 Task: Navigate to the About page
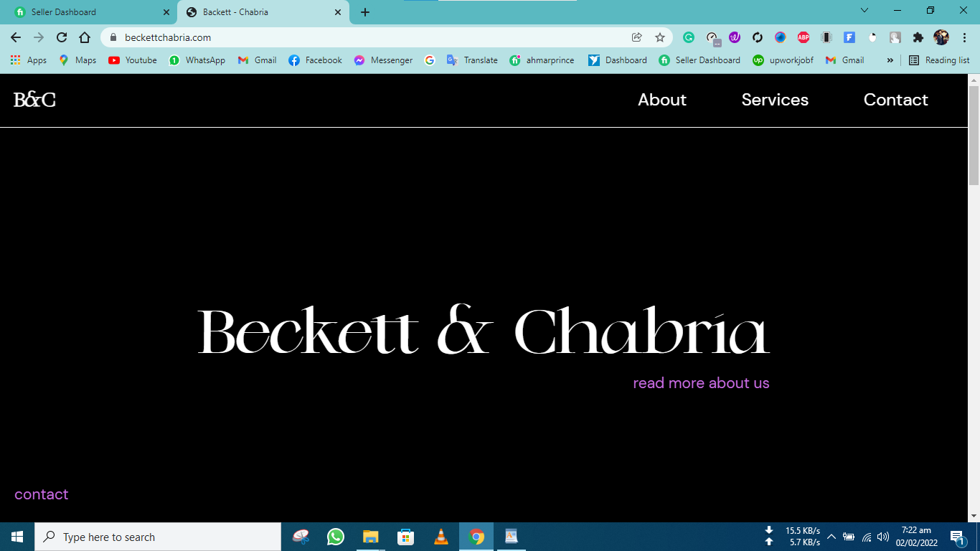[x=661, y=100]
